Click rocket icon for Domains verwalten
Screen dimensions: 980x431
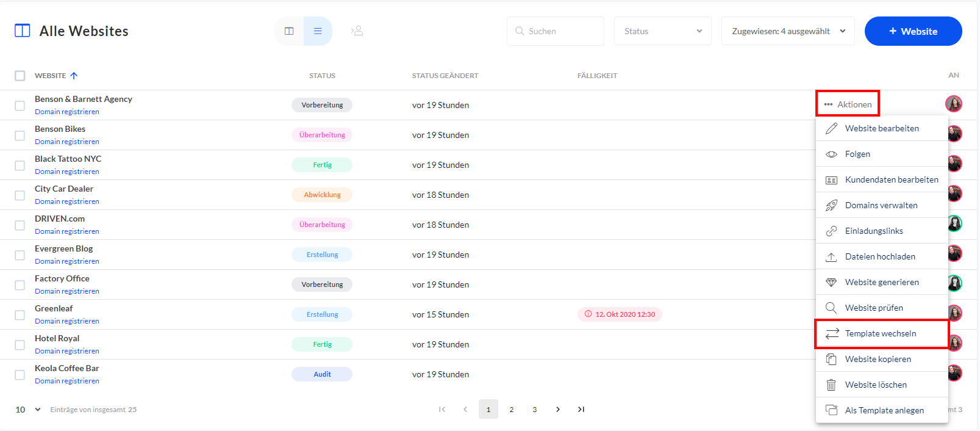point(831,206)
